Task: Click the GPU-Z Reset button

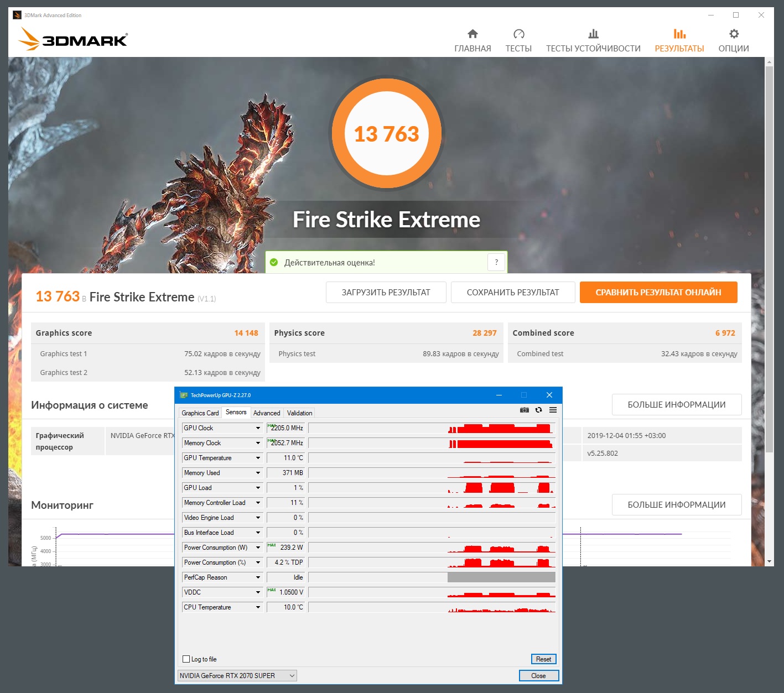Action: pos(543,659)
